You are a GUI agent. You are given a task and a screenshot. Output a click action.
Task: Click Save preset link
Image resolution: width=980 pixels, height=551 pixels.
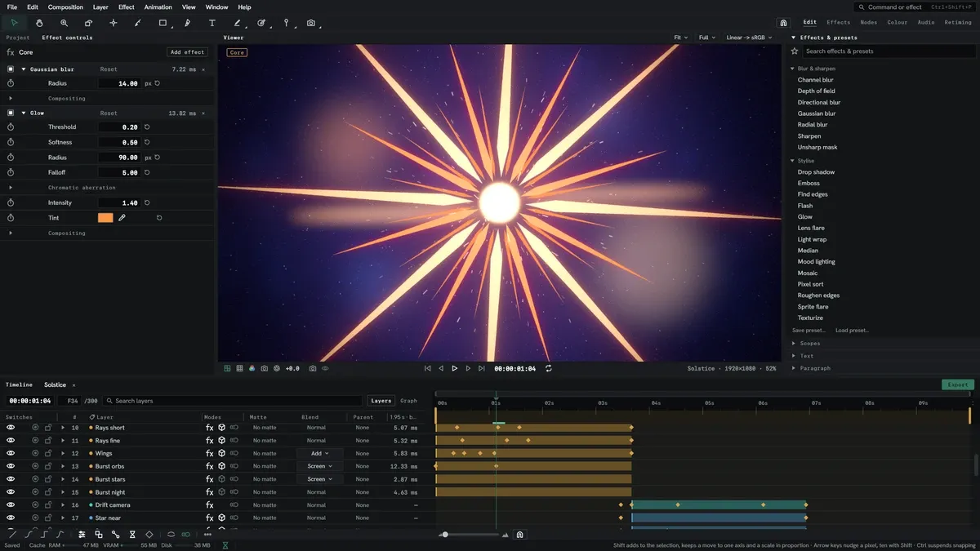click(808, 331)
